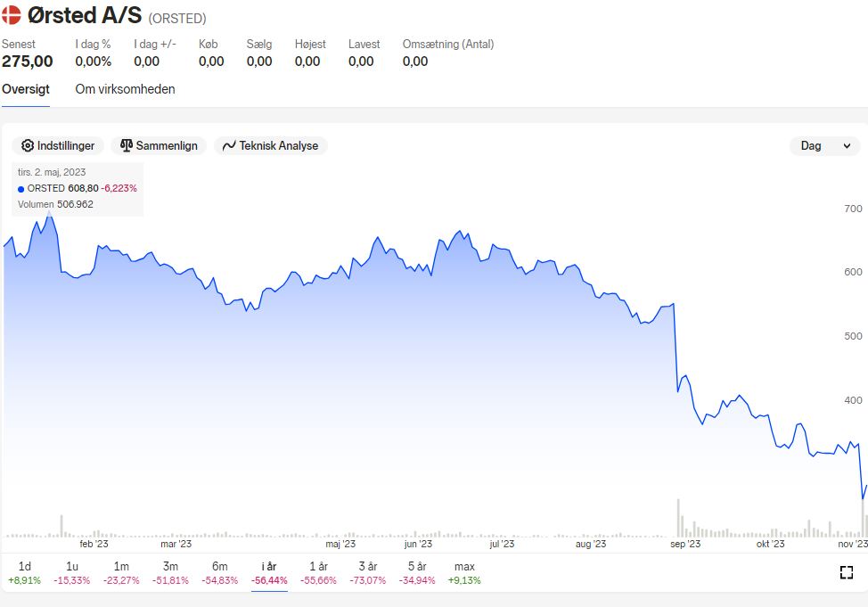Click the Ørsted A/S company title
The image size is (868, 607).
[x=84, y=15]
